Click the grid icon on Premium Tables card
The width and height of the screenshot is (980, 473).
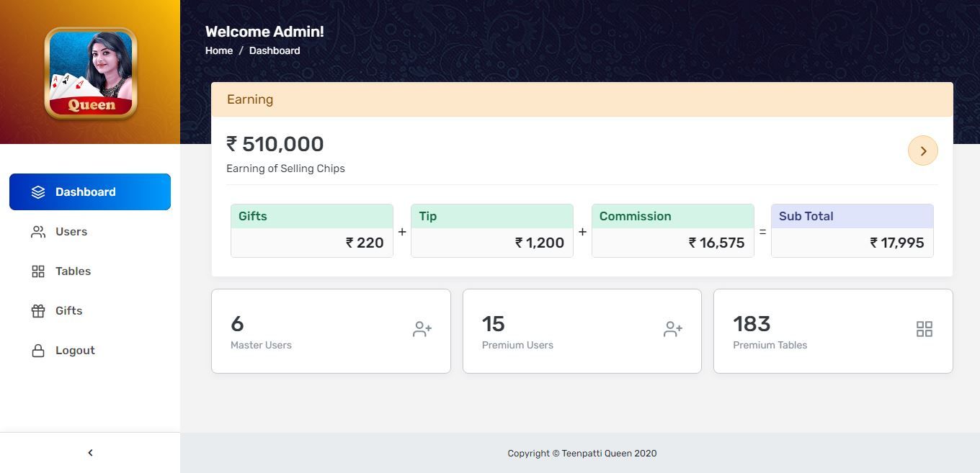tap(925, 329)
